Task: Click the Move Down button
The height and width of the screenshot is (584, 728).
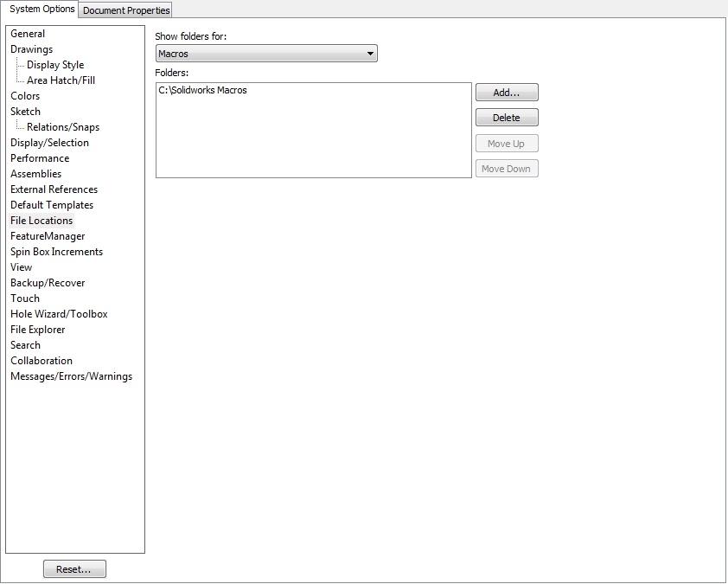Action: [x=507, y=169]
